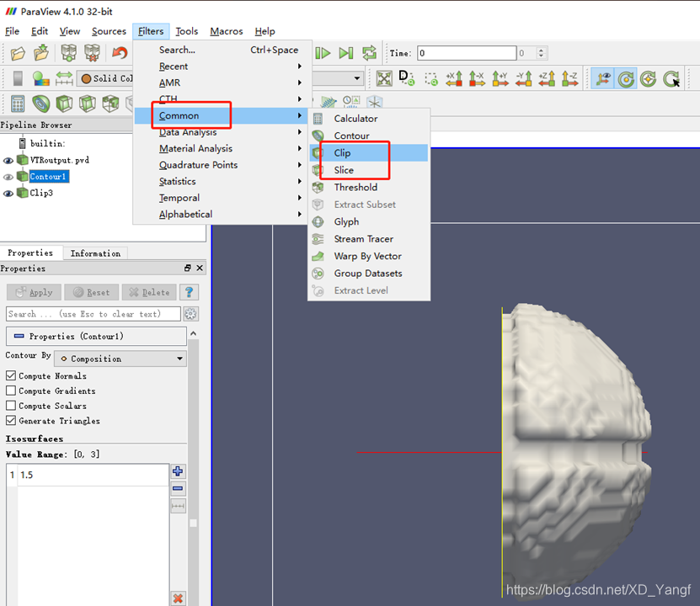Image resolution: width=700 pixels, height=606 pixels.
Task: Expand the Data Analysis submenu
Action: pos(220,132)
